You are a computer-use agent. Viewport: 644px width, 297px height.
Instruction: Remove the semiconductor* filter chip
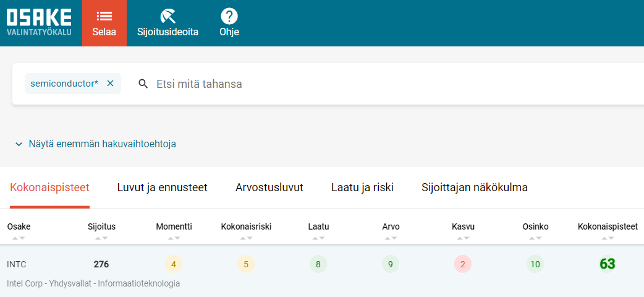(110, 84)
